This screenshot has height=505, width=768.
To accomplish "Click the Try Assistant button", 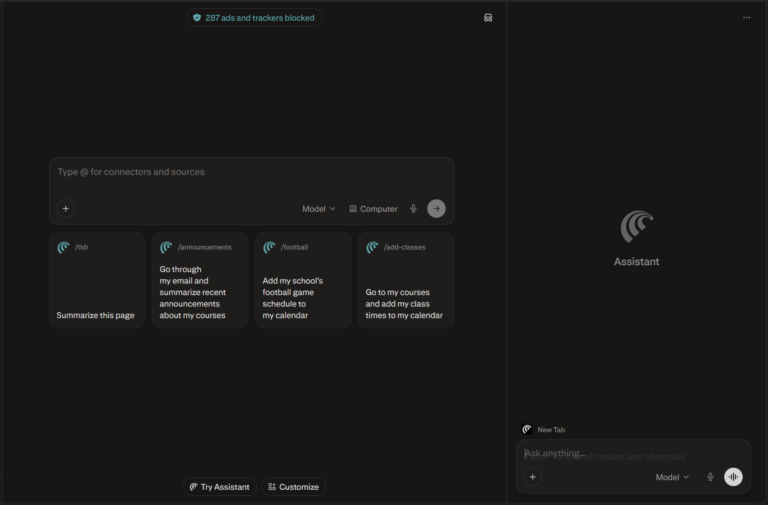I will point(220,487).
